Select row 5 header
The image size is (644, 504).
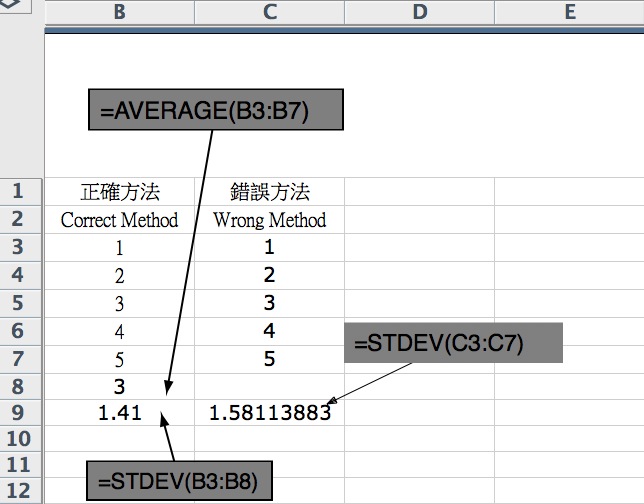pos(21,303)
